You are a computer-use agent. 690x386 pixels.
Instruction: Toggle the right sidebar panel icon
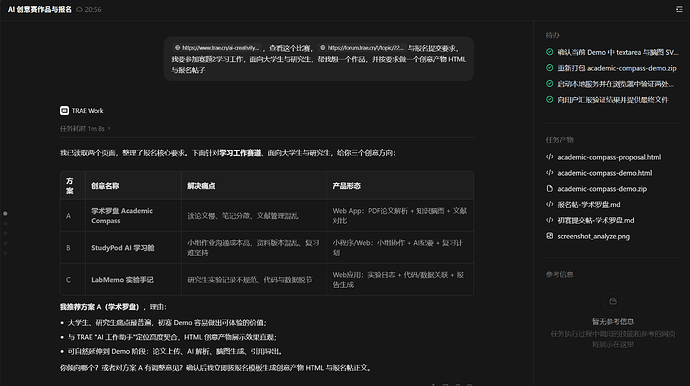coord(679,9)
